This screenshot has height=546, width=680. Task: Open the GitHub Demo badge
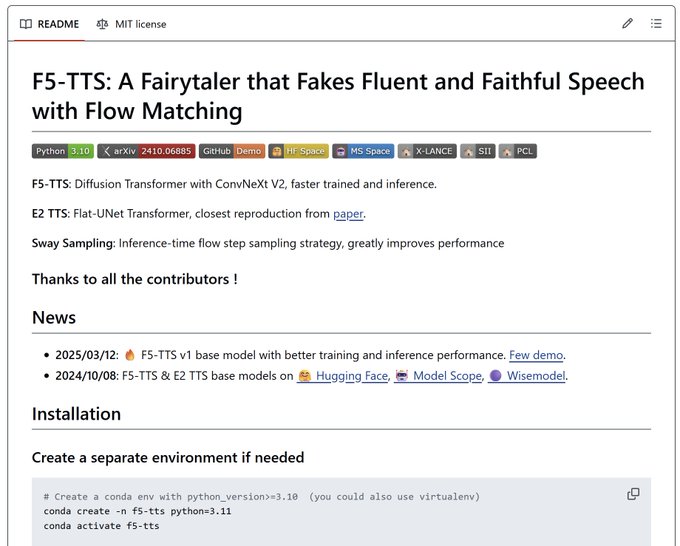pyautogui.click(x=232, y=151)
